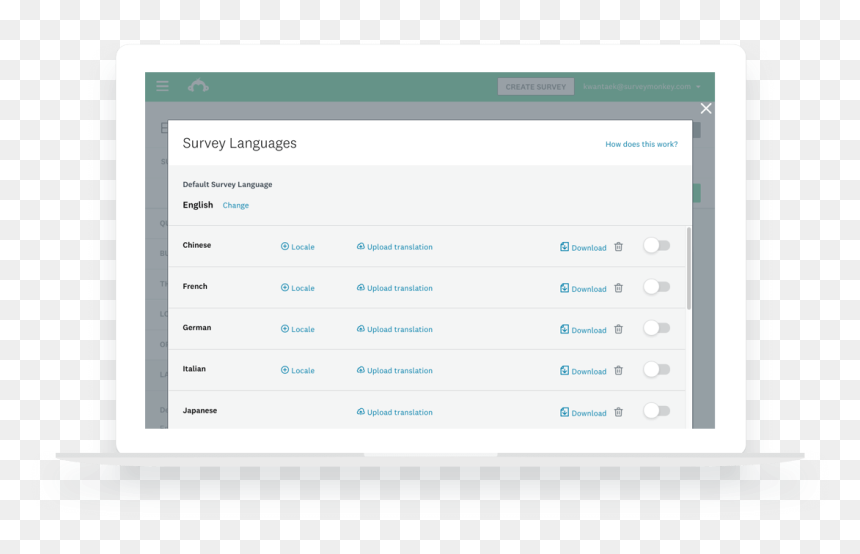Delete the German language trash icon
This screenshot has height=554, width=860.
(619, 329)
